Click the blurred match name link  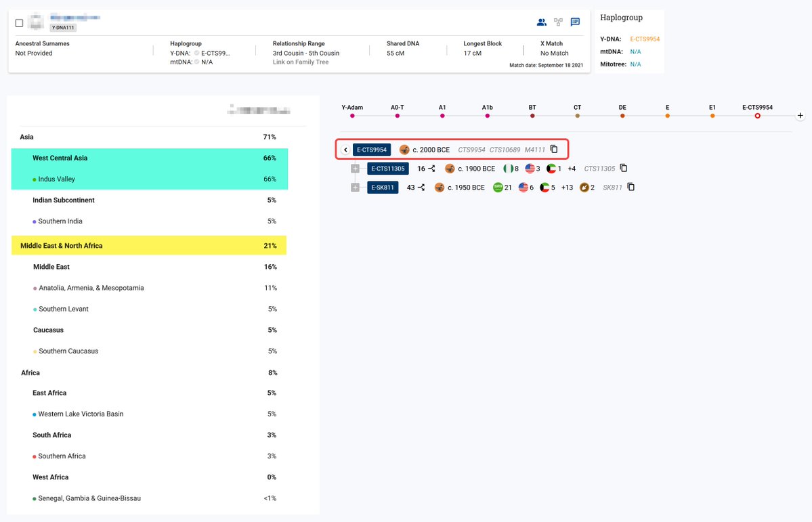coord(75,18)
